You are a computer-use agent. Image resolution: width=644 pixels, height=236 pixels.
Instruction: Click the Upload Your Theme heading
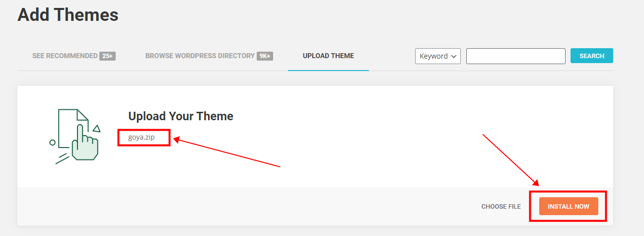(x=181, y=116)
